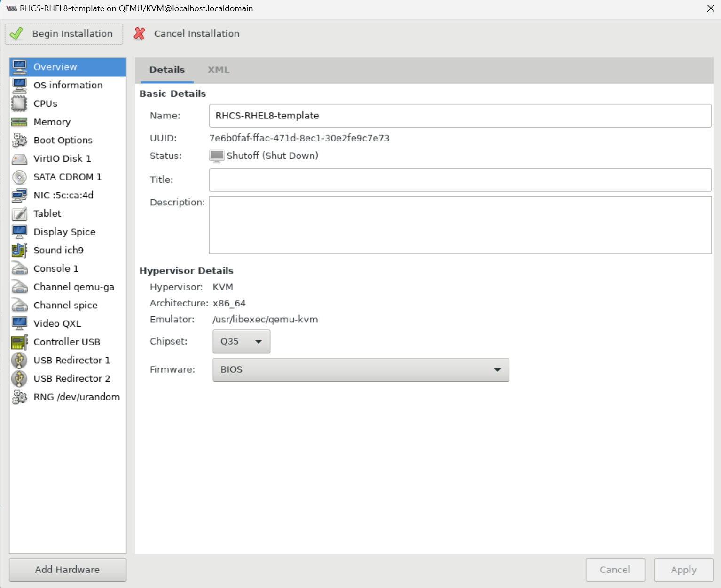Image resolution: width=721 pixels, height=588 pixels.
Task: Click the USB Redirector 1 icon
Action: [20, 360]
